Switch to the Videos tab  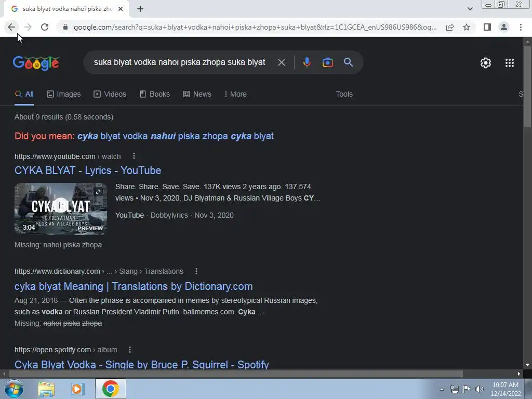coord(110,95)
